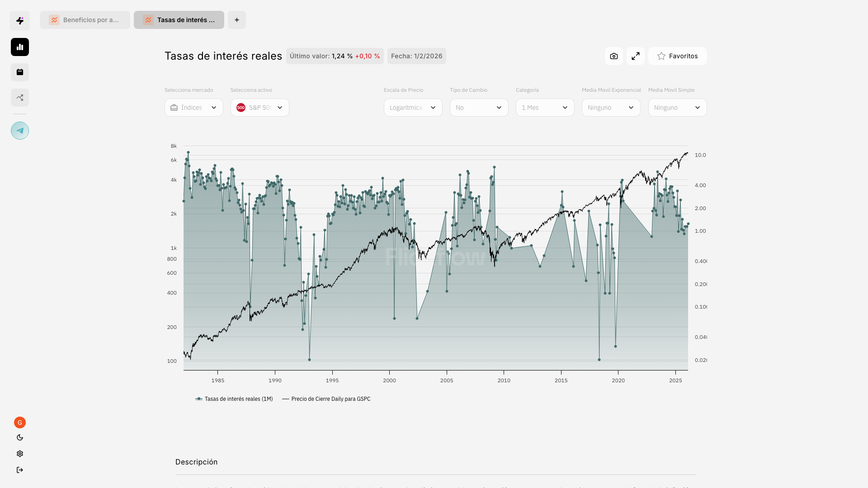Open the shuffle arrows section in sidebar
Image resolution: width=868 pixels, height=488 pixels.
[x=20, y=98]
